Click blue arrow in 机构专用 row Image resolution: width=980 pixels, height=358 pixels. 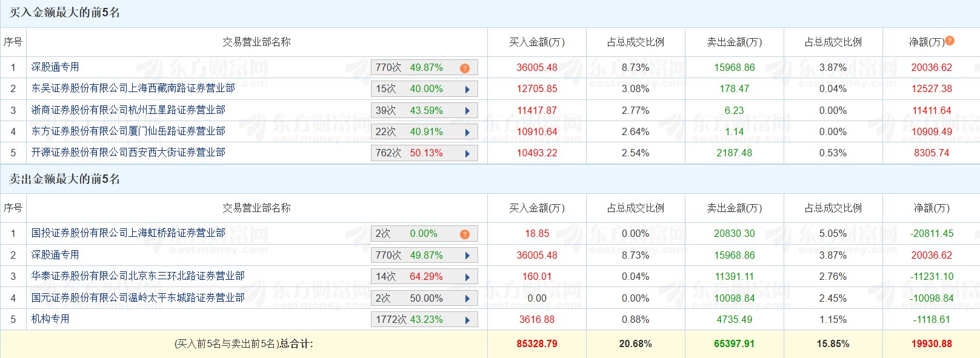pyautogui.click(x=467, y=320)
